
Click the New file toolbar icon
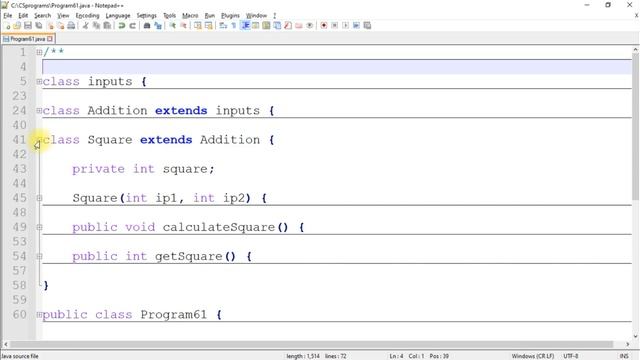[7, 25]
